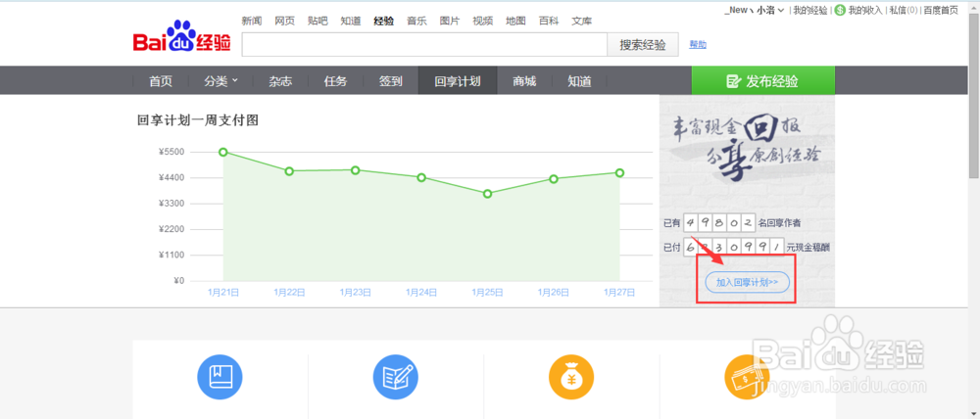
Task: Click the 百科 link above search box
Action: coord(549,21)
